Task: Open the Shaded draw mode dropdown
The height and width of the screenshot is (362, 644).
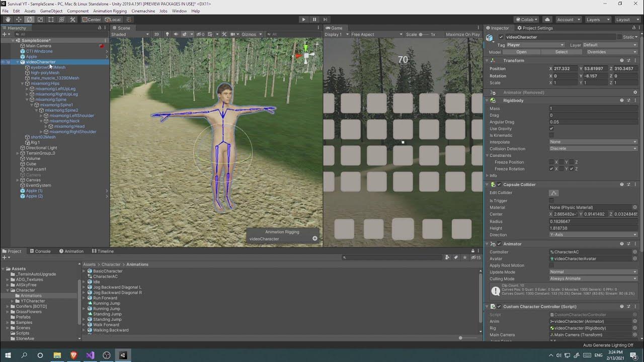Action: click(x=130, y=34)
